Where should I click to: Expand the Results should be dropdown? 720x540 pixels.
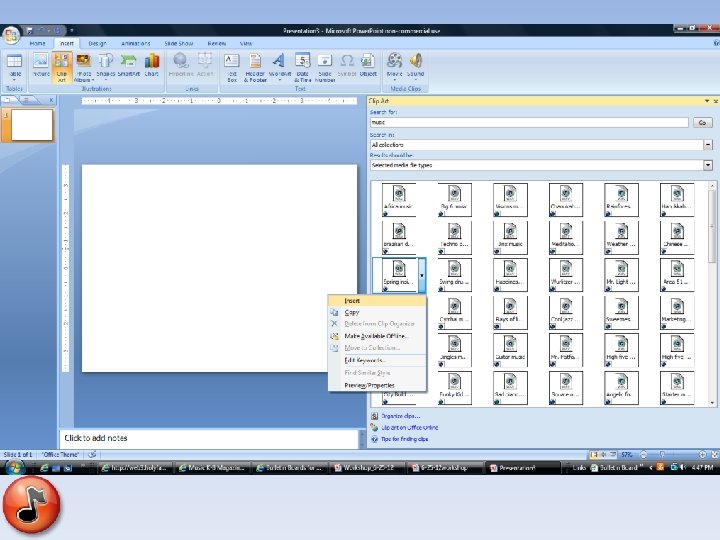708,165
